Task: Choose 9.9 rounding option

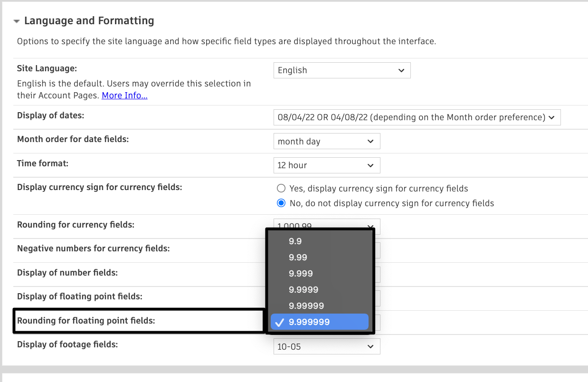Action: (295, 241)
